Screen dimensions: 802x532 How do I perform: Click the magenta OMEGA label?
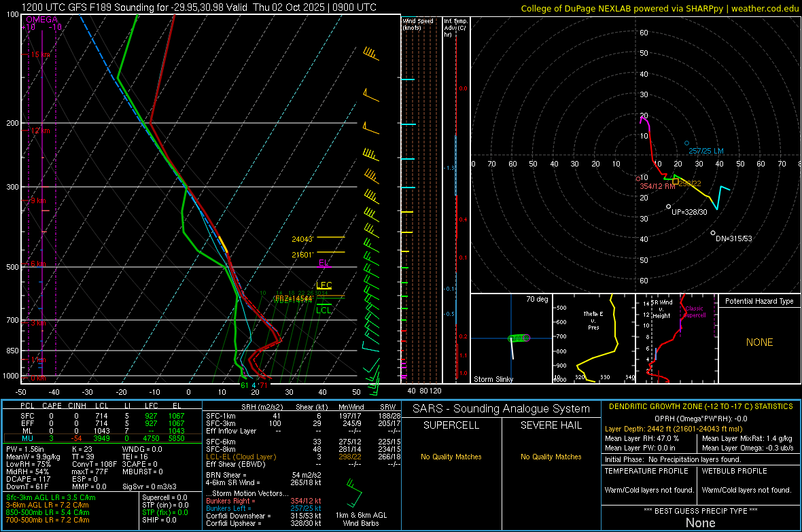click(42, 20)
